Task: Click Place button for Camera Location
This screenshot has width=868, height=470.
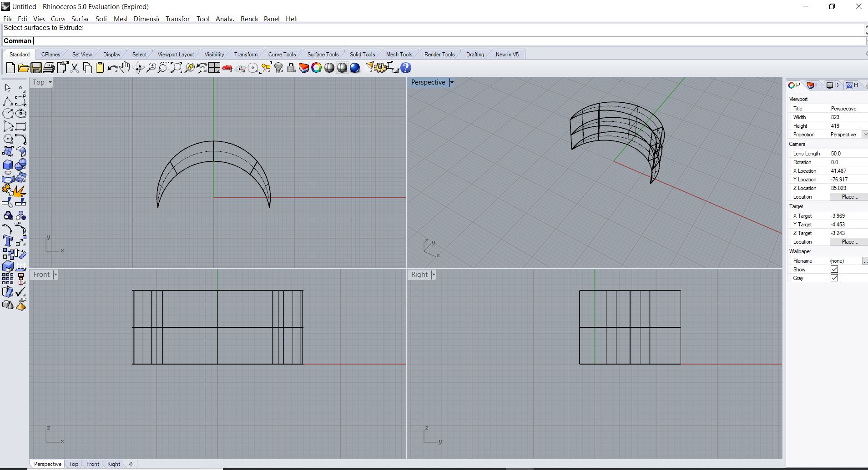Action: pos(849,197)
